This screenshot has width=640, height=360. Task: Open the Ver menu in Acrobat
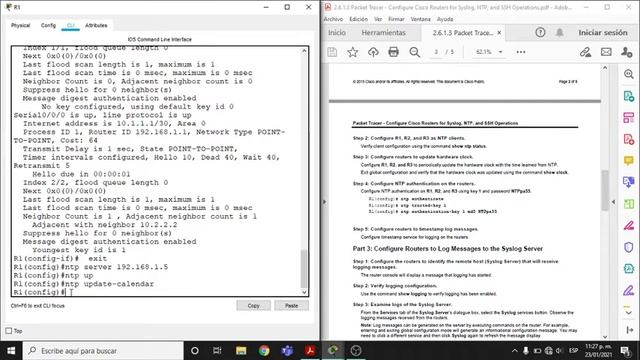pyautogui.click(x=378, y=19)
